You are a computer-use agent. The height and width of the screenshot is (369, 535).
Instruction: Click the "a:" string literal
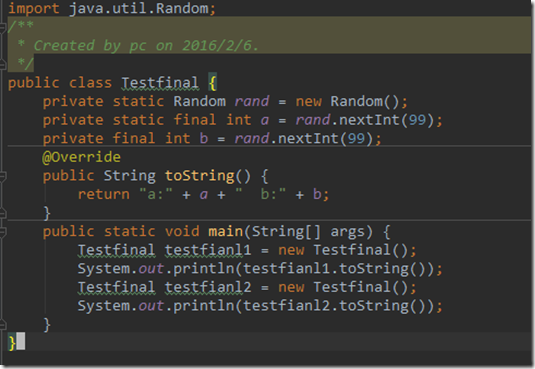[x=156, y=194]
